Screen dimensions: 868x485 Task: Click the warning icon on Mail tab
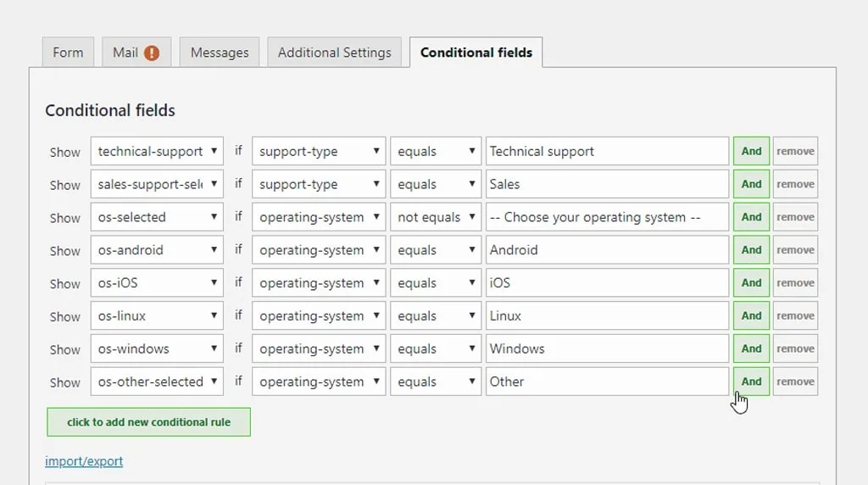point(152,53)
